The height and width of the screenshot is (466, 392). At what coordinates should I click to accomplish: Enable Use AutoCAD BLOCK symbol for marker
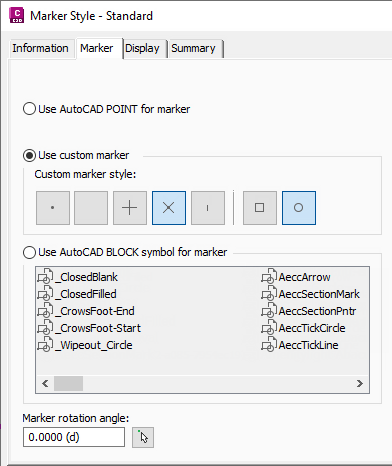(x=29, y=252)
